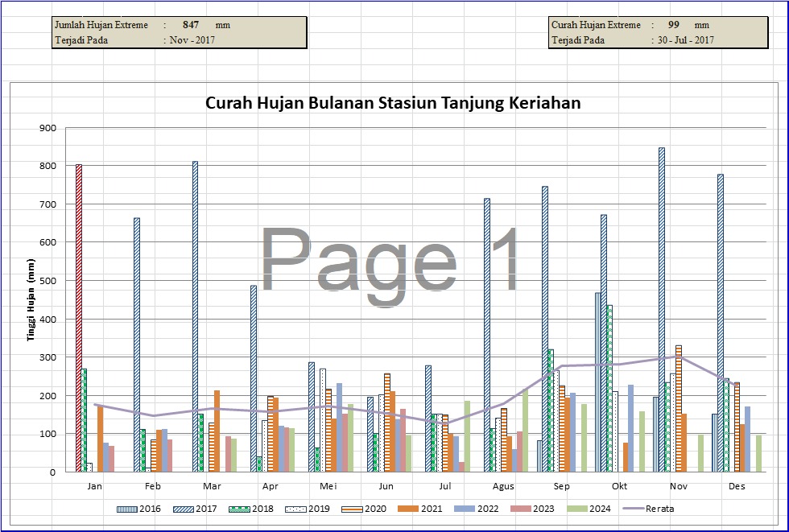Select the Nov - 2017 date cell
Viewport: 789px width, 532px height.
pyautogui.click(x=193, y=39)
